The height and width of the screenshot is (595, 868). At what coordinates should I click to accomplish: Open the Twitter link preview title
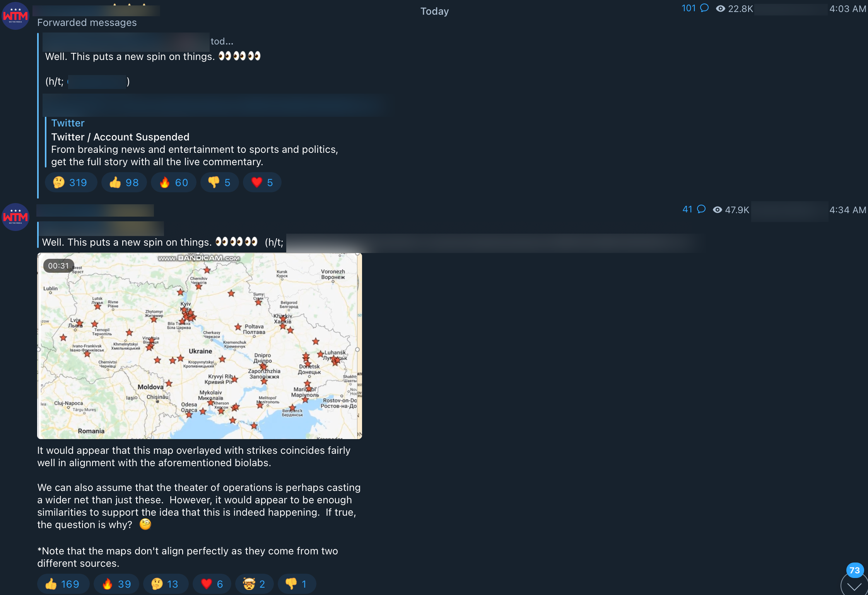68,123
